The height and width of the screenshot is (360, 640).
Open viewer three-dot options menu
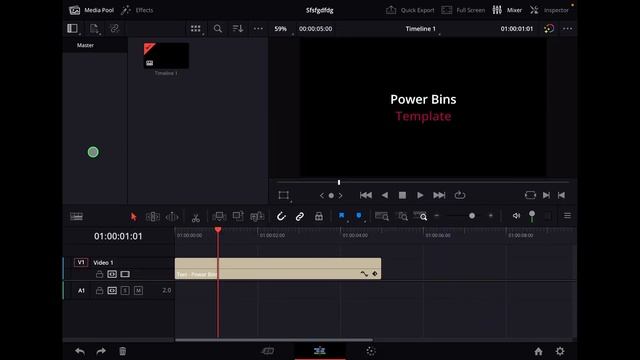[567, 29]
